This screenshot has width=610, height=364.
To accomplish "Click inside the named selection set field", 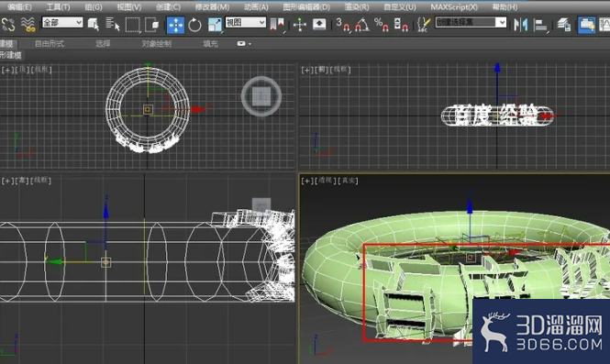I will pos(466,22).
